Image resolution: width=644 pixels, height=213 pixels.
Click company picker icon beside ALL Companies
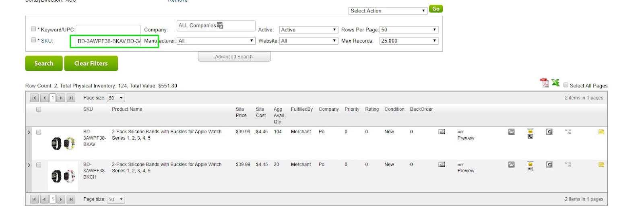[x=220, y=25]
